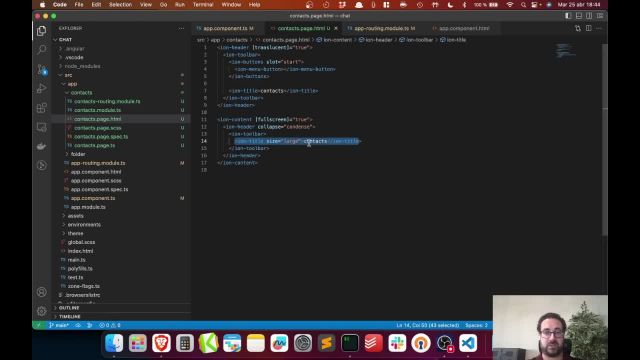Toggle the primary sidebar layout button
Image resolution: width=640 pixels, height=360 pixels.
tap(569, 16)
